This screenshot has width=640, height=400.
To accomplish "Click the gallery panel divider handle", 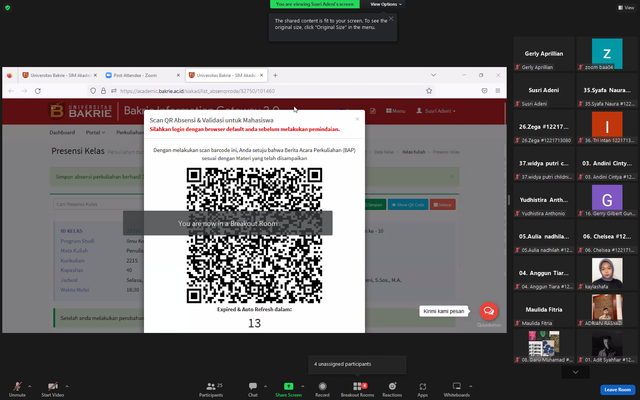I will 509,200.
